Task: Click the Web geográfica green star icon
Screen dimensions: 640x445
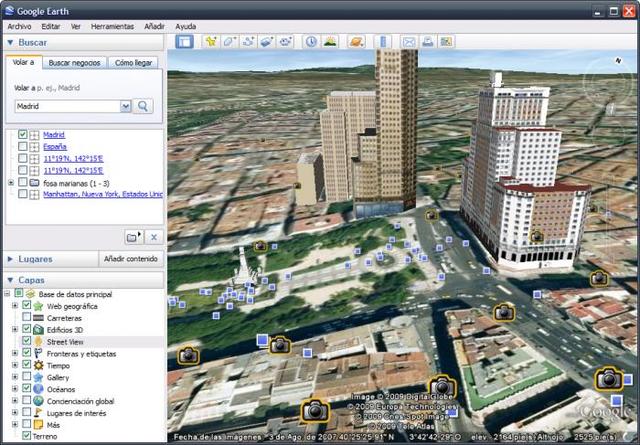Action: click(x=38, y=306)
